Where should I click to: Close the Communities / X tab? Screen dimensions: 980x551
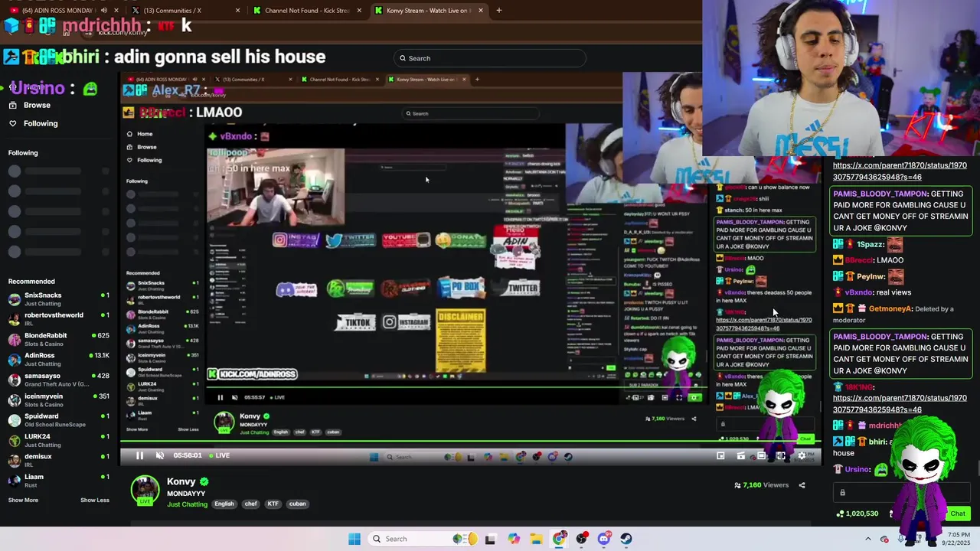click(237, 11)
